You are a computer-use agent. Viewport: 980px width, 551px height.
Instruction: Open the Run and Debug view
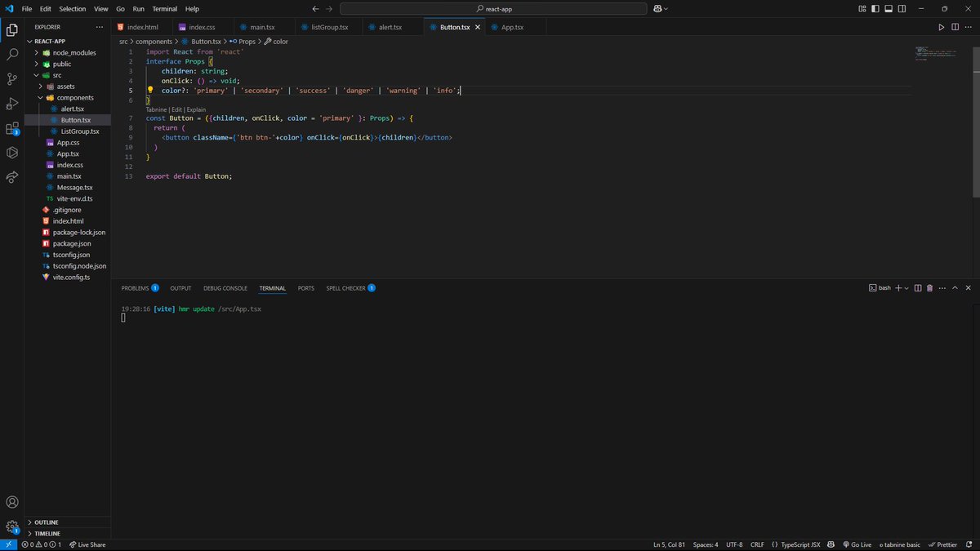[12, 104]
